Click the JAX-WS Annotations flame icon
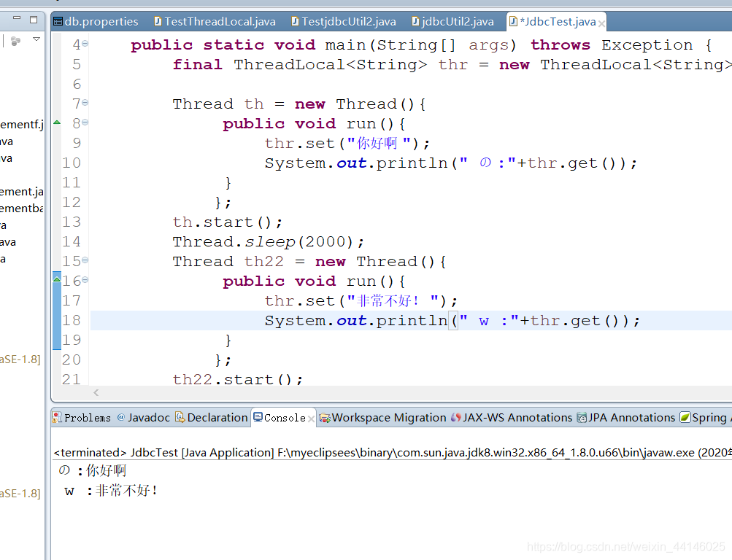This screenshot has height=560, width=732. point(458,418)
